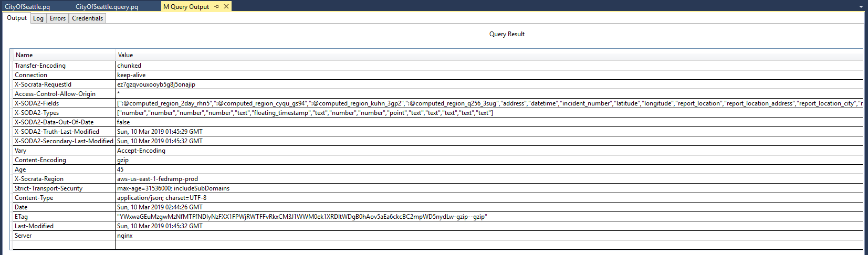Pin the M Query Output tab
The image size is (868, 255).
pyautogui.click(x=217, y=7)
